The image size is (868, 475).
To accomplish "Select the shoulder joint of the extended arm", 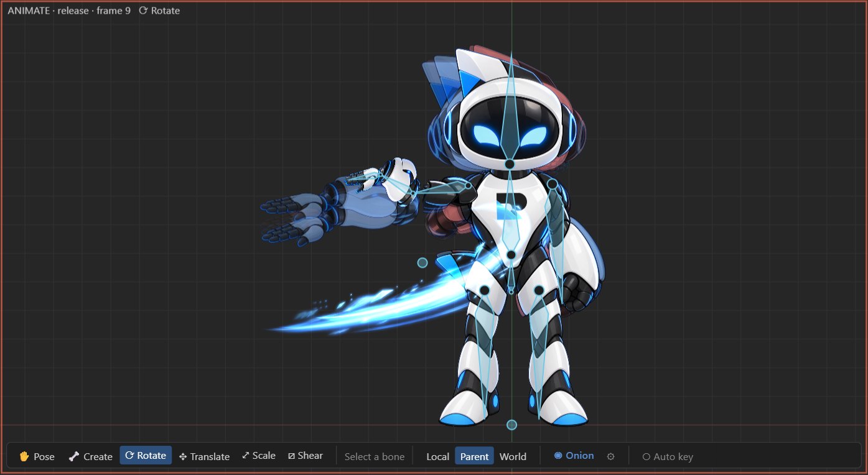I will tap(469, 185).
